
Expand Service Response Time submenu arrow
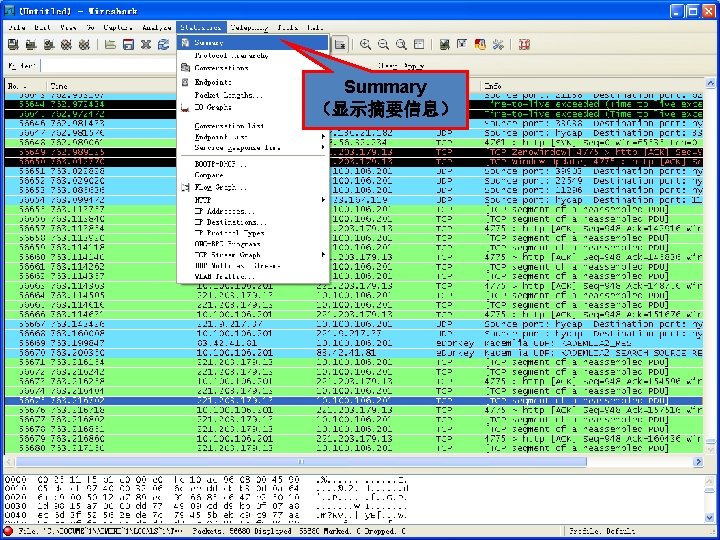(323, 147)
